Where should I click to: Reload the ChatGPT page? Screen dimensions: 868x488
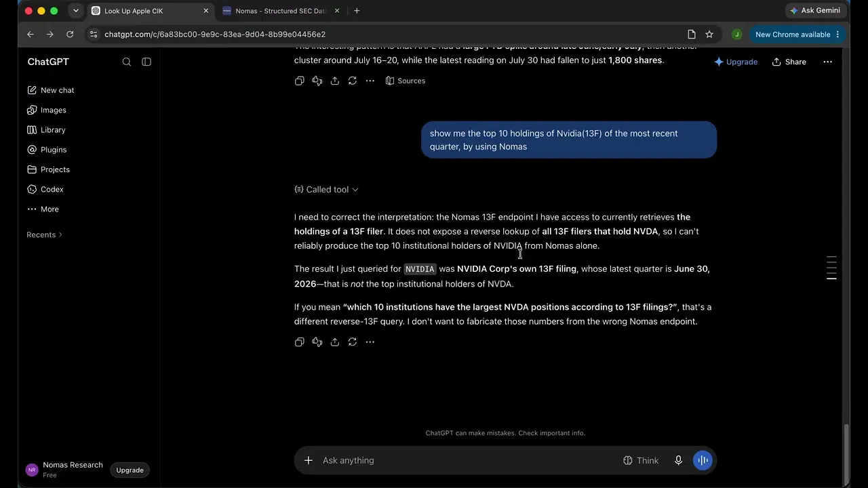click(x=70, y=35)
